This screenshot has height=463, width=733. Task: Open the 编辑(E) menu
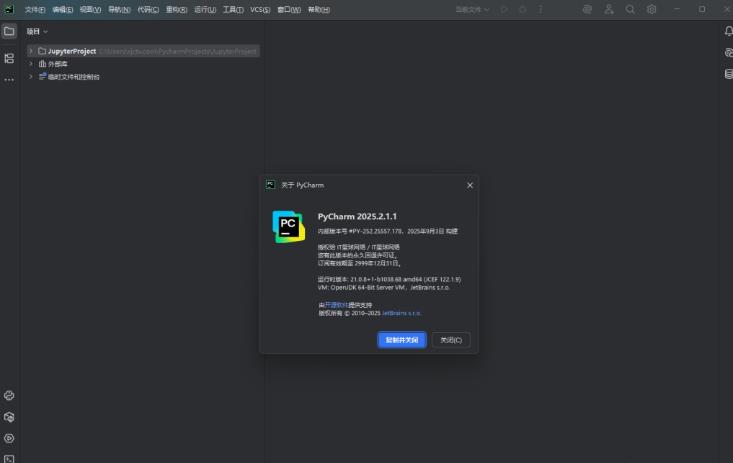(x=63, y=9)
